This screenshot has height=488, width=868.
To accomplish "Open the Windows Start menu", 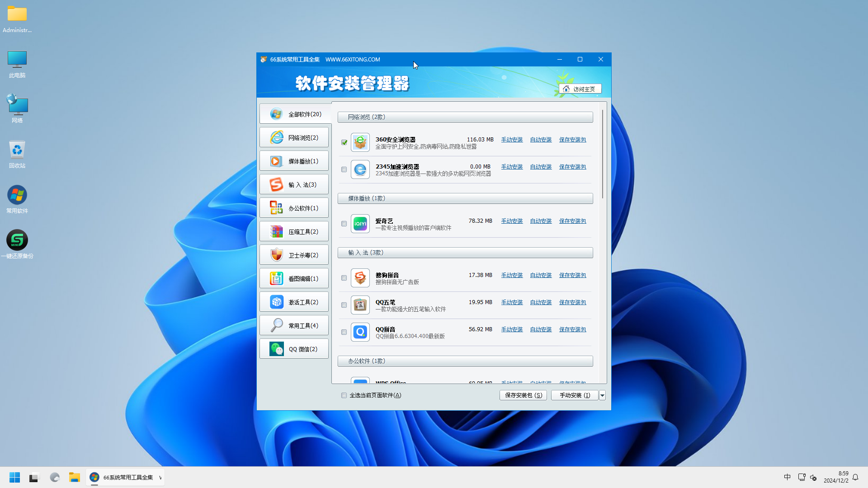I will (x=14, y=477).
